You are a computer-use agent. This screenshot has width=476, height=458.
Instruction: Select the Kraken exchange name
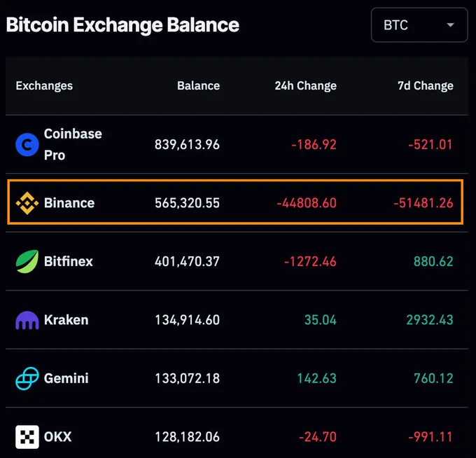[x=66, y=320]
